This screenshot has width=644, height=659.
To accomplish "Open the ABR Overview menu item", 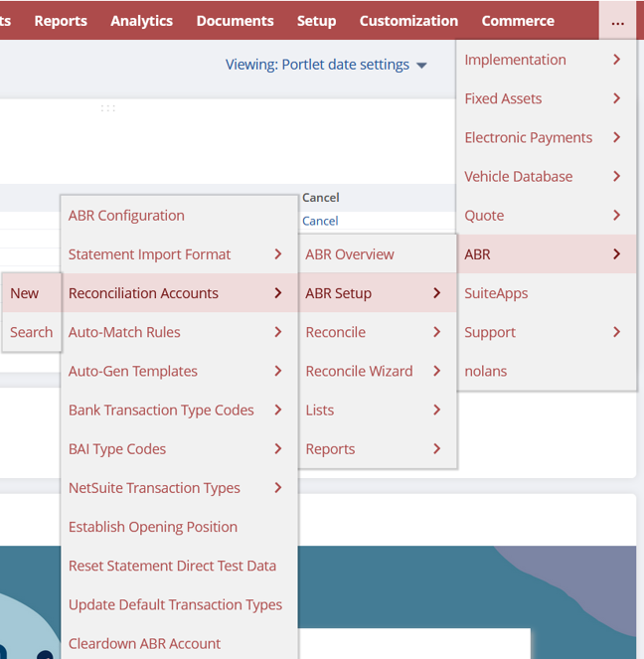I will 350,254.
